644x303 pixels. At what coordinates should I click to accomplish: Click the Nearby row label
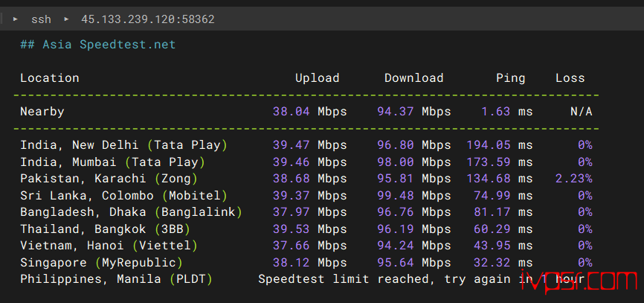[42, 112]
